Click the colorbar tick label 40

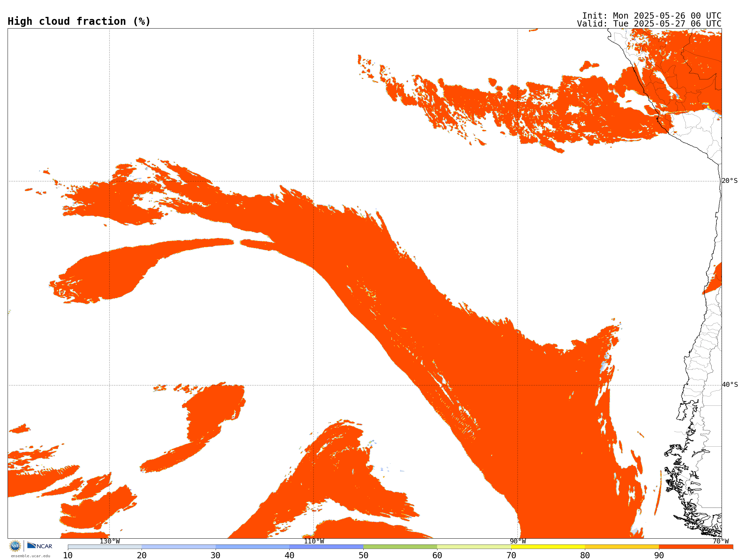pos(289,556)
